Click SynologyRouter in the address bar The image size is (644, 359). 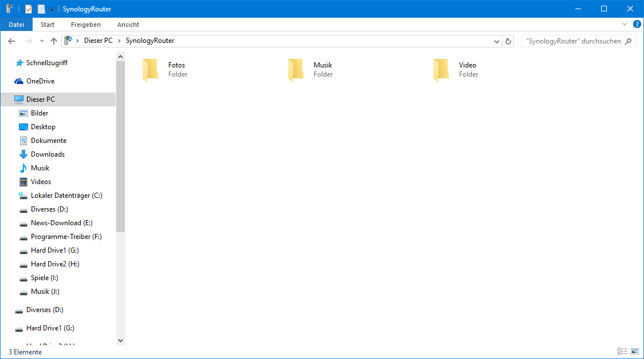150,41
